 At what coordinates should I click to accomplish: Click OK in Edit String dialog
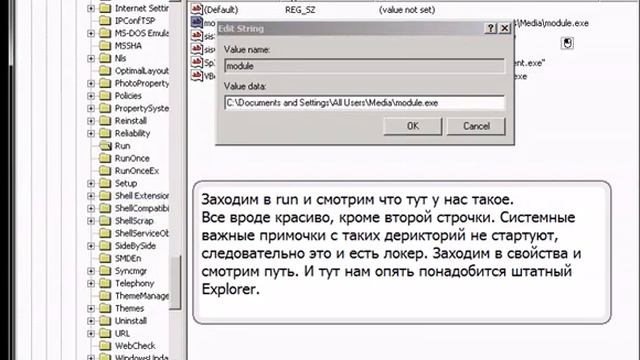[x=413, y=126]
